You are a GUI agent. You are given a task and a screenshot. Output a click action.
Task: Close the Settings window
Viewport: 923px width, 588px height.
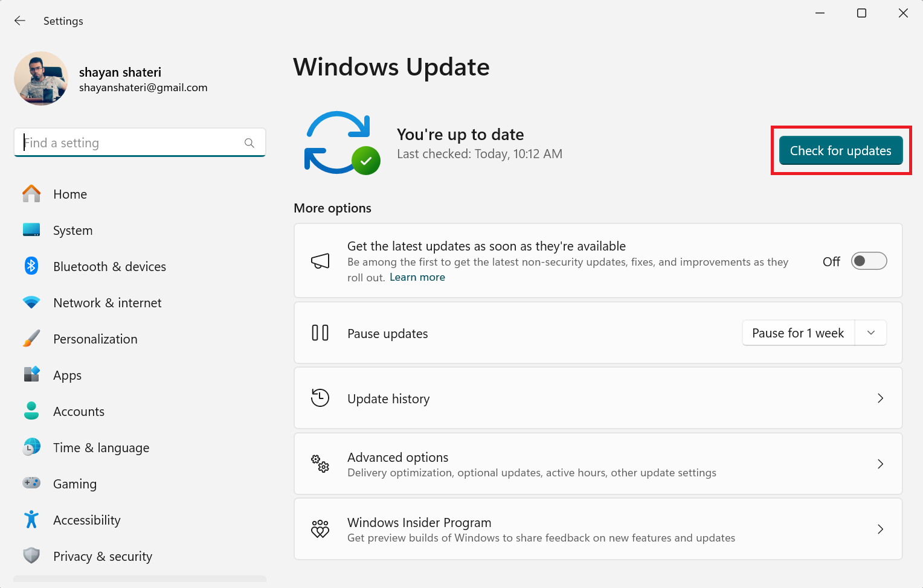coord(903,13)
